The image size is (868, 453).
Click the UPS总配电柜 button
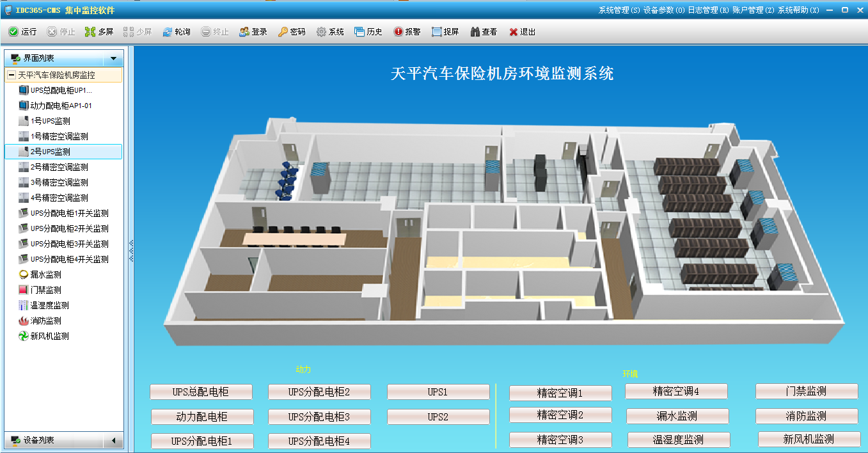(x=201, y=392)
